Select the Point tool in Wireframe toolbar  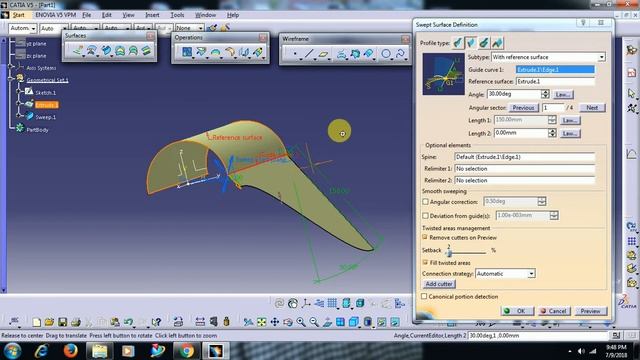295,53
